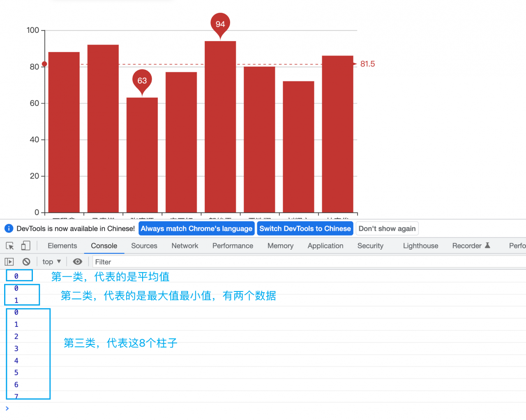
Task: Open the Network tab
Action: tap(185, 246)
